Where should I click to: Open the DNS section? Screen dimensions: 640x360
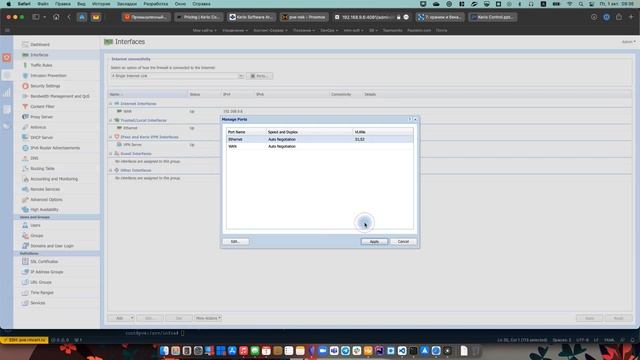[34, 158]
